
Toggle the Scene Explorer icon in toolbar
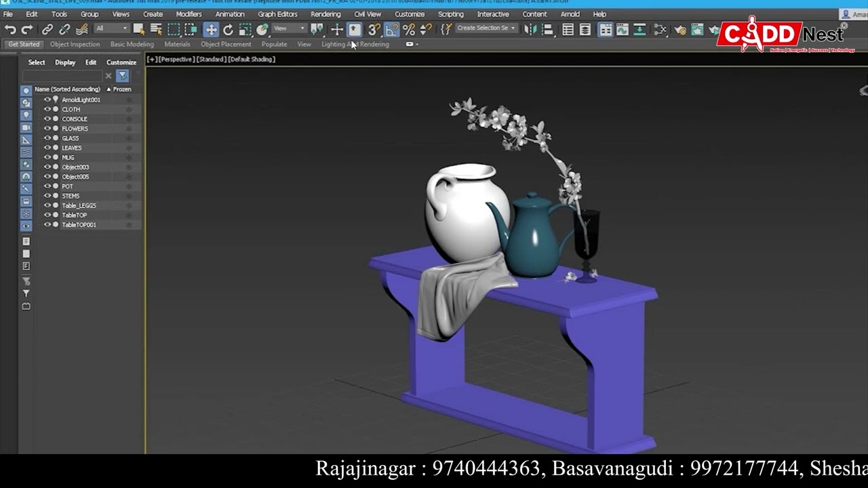click(568, 29)
